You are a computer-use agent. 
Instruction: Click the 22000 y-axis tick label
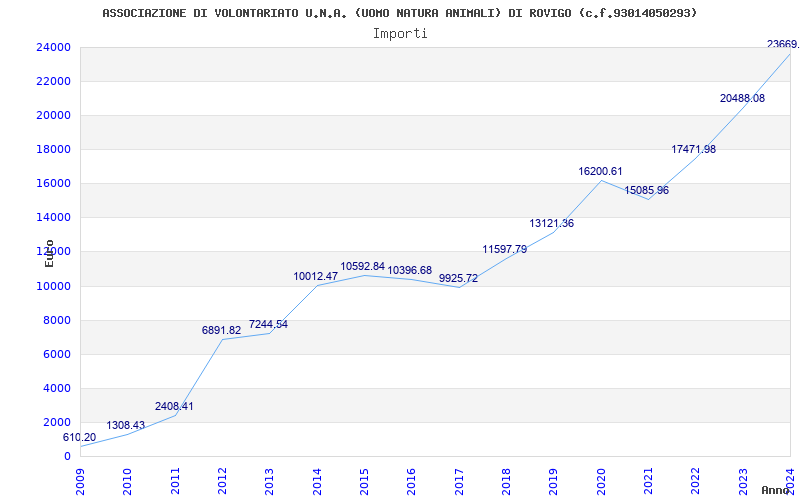53,82
